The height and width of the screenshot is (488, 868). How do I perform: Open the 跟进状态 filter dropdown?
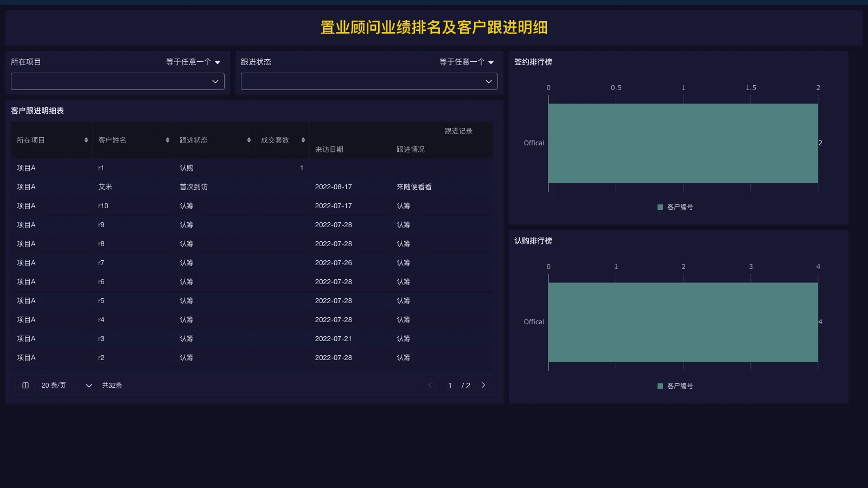click(369, 81)
